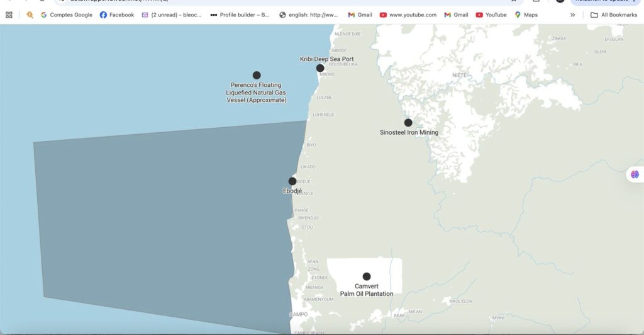
Task: Click the Camvert Palm Oil Plantation marker
Action: coord(367,276)
